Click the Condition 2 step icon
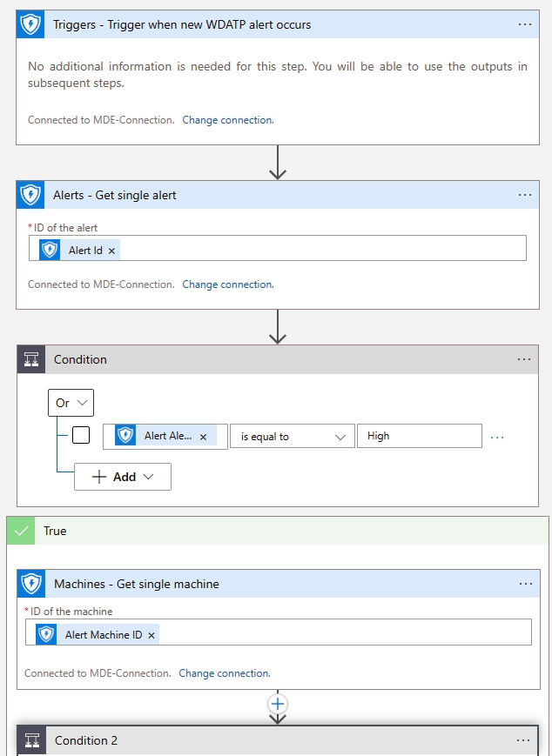 click(x=31, y=740)
